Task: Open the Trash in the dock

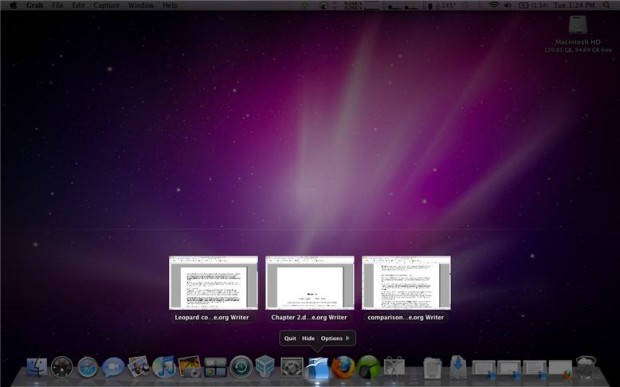Action: point(586,368)
